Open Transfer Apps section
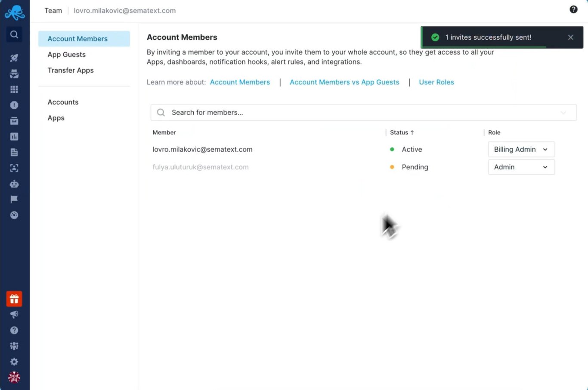The width and height of the screenshot is (588, 390). click(71, 70)
